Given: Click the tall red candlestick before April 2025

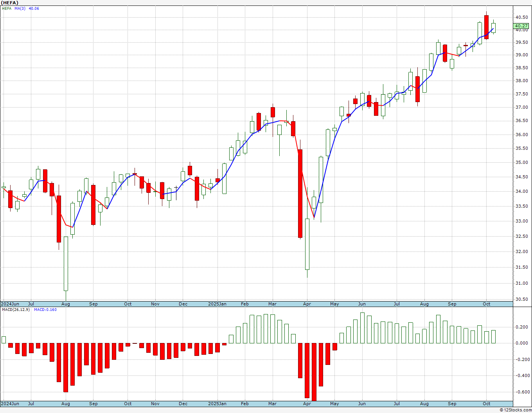Looking at the screenshot, I should (300, 194).
